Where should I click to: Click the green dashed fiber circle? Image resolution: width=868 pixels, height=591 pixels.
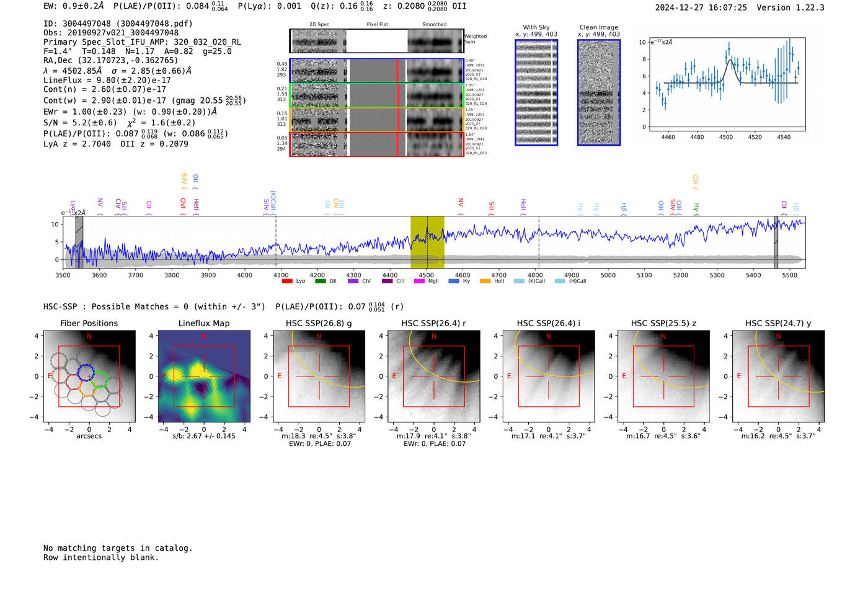[x=100, y=379]
